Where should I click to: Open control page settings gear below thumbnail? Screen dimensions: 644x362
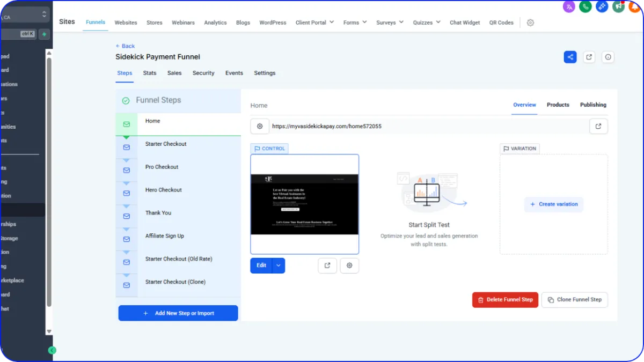click(x=349, y=265)
